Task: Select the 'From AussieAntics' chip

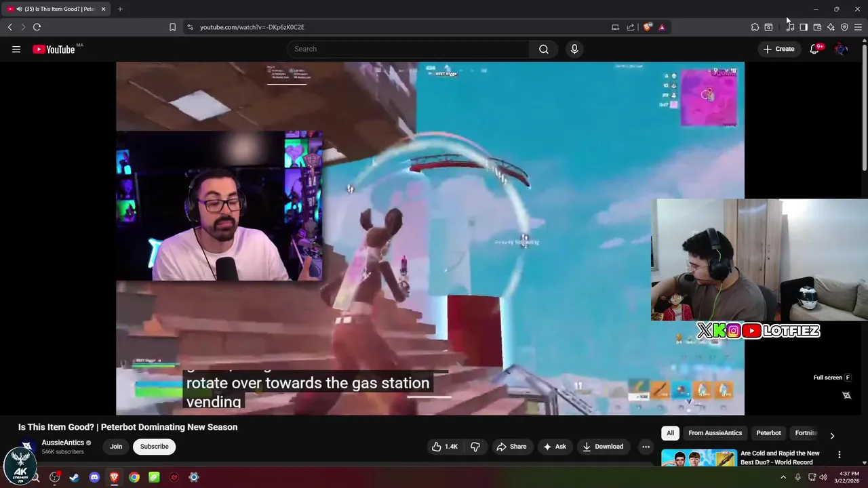Action: tap(715, 433)
